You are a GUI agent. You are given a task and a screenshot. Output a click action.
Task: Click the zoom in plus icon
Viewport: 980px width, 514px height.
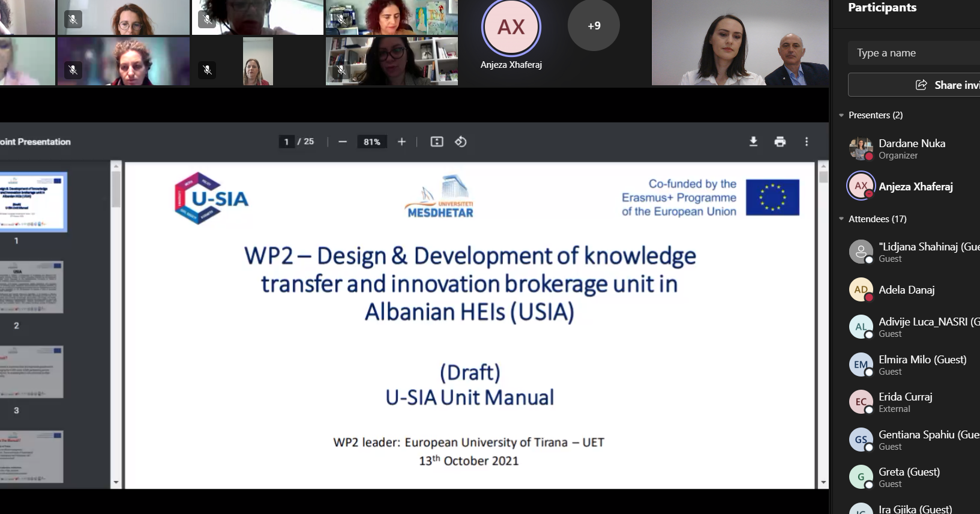point(401,142)
